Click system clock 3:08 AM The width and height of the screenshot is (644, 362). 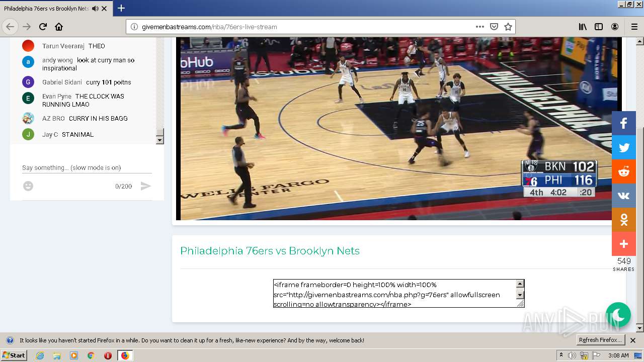click(x=618, y=355)
